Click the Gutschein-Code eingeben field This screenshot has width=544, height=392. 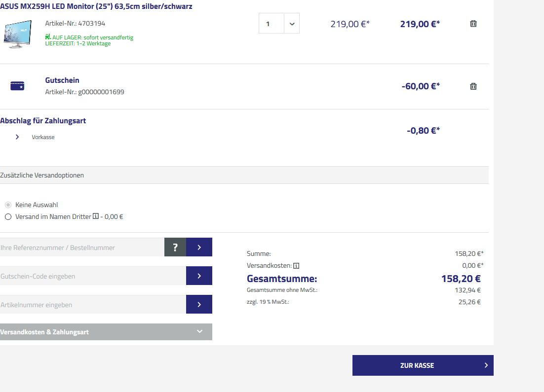pyautogui.click(x=93, y=276)
